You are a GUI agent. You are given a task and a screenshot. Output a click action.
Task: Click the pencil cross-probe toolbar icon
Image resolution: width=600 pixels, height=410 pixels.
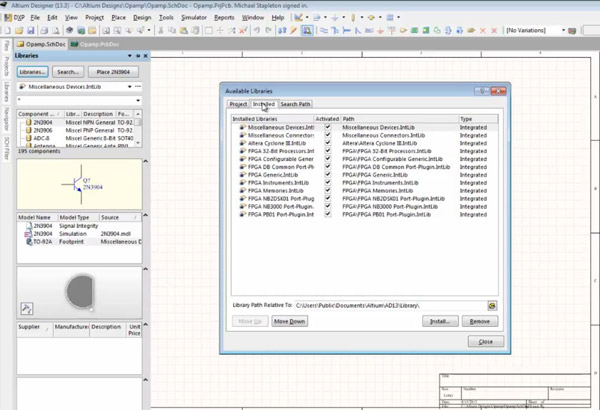click(x=293, y=30)
